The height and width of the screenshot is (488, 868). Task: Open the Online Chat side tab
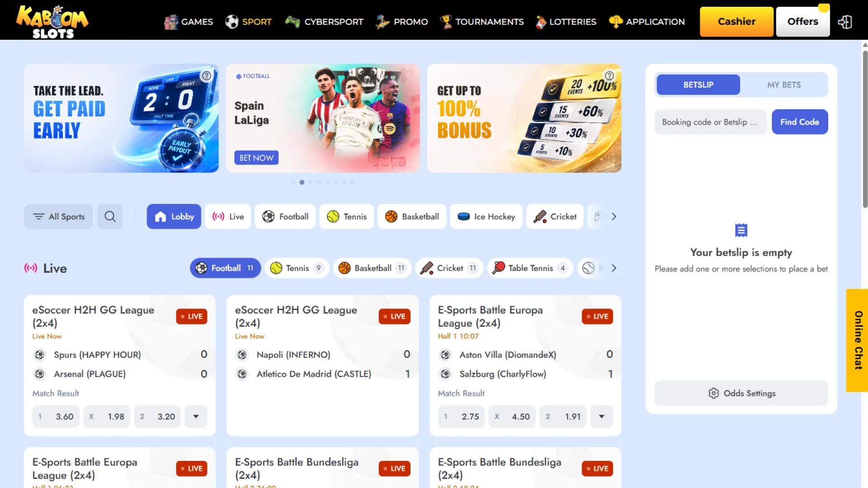coord(857,340)
